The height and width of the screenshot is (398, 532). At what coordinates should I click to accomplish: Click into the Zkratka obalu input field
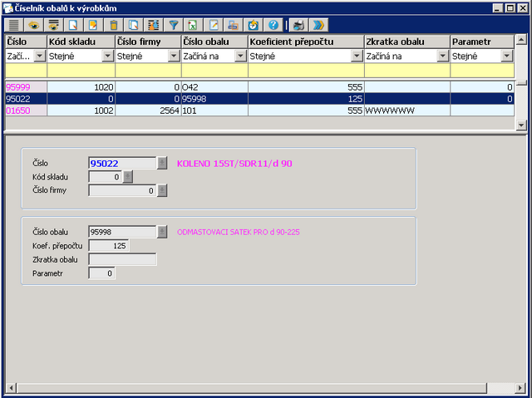tap(122, 259)
